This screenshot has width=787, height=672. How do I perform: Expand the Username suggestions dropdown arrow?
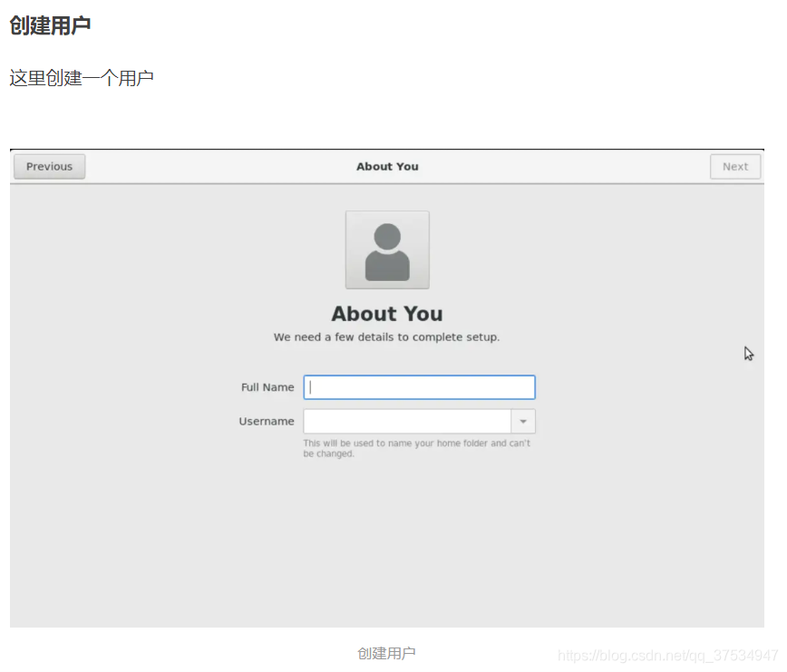[523, 422]
